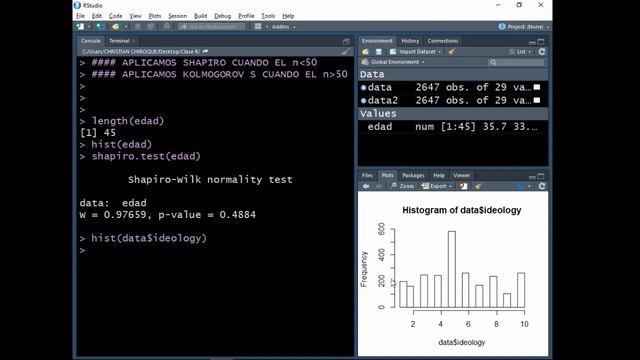Open the Global Environment dropdown
640x360 pixels.
coord(393,62)
